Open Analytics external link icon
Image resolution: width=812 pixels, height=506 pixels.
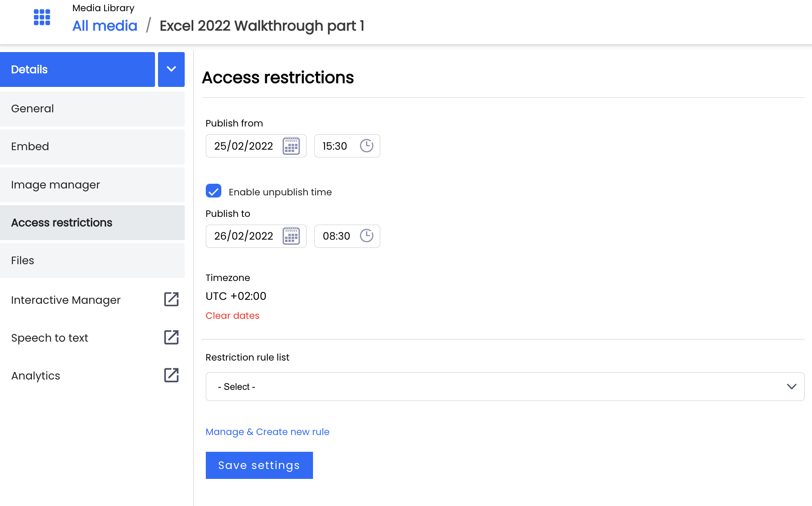171,375
